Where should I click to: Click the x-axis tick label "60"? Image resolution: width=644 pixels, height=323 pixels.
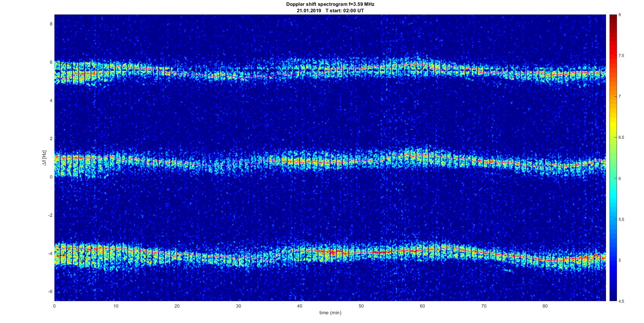(x=422, y=306)
